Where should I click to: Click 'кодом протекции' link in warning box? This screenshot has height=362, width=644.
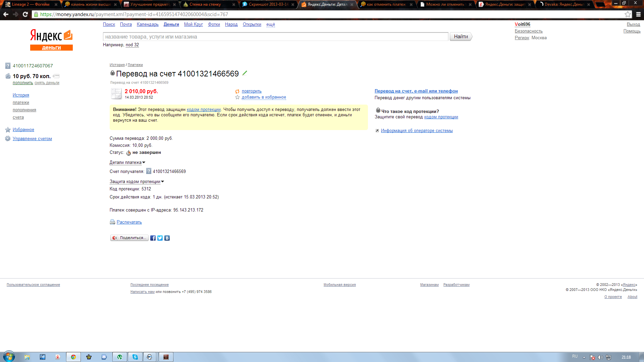[204, 110]
